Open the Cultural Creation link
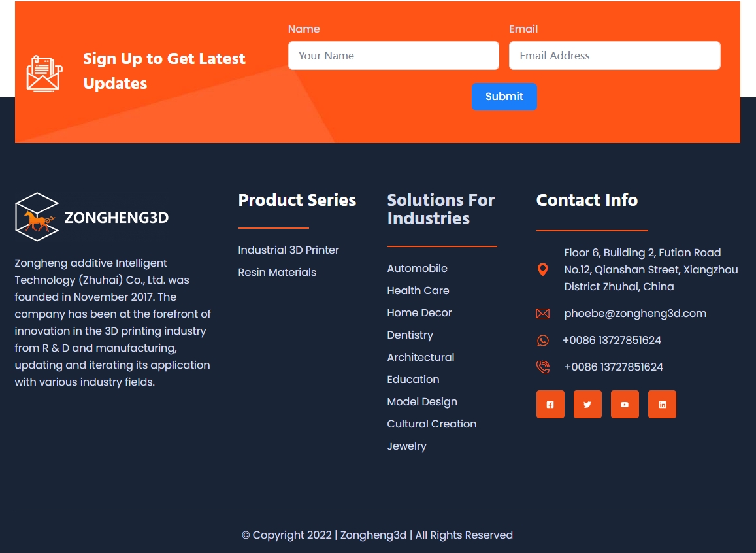This screenshot has width=756, height=553. 431,424
